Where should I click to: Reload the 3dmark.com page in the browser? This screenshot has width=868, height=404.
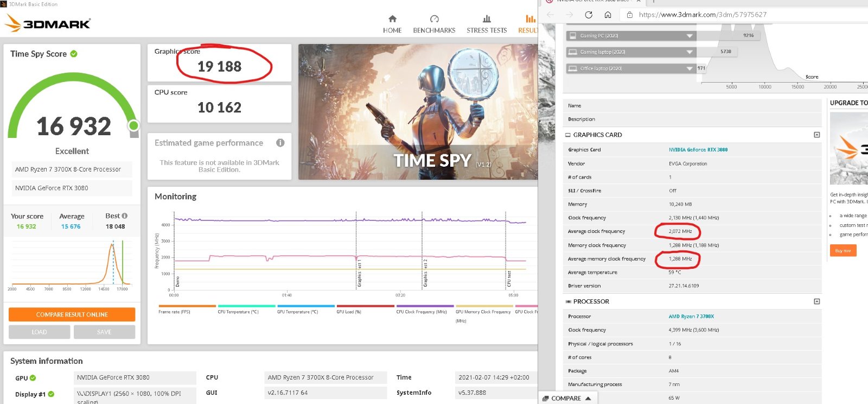click(x=589, y=15)
